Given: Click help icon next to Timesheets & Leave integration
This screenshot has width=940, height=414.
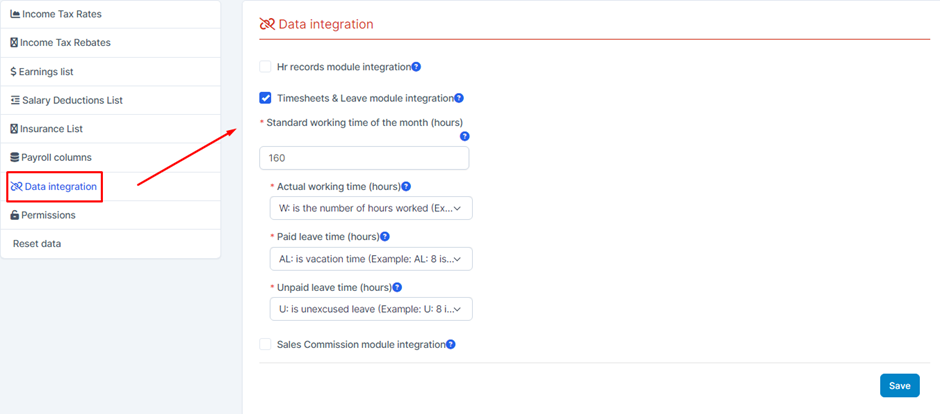Looking at the screenshot, I should pos(459,98).
